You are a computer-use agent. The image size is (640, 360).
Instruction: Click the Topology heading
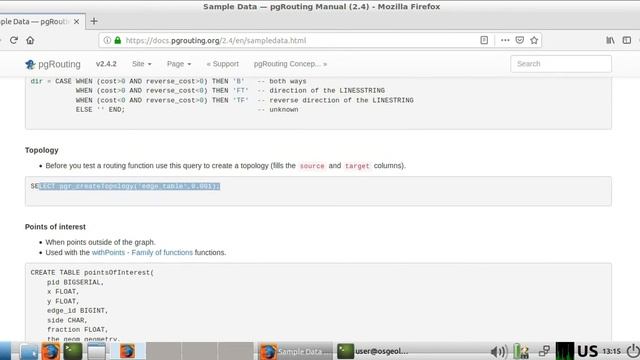pos(42,150)
